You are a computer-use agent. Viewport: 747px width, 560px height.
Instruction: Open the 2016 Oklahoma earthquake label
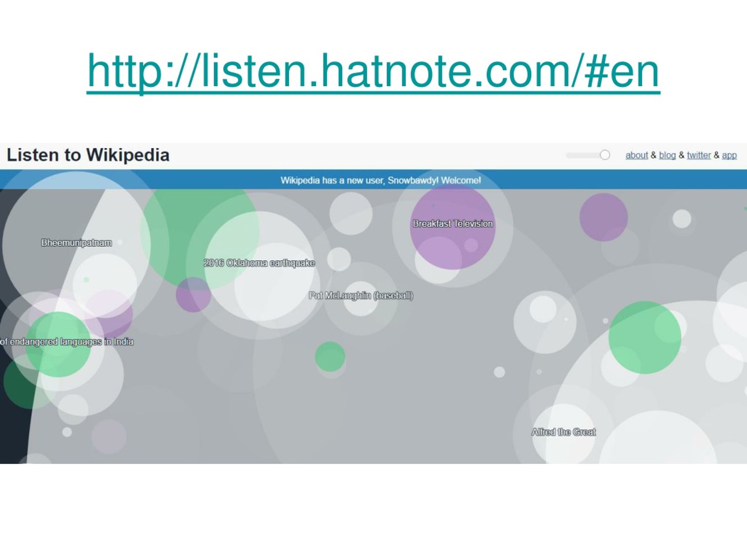(259, 263)
